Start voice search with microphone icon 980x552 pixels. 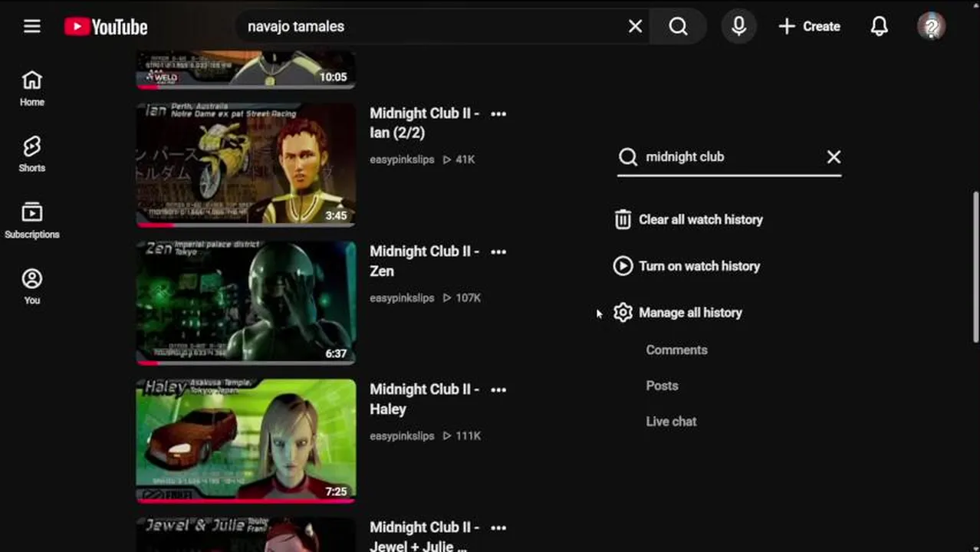738,26
